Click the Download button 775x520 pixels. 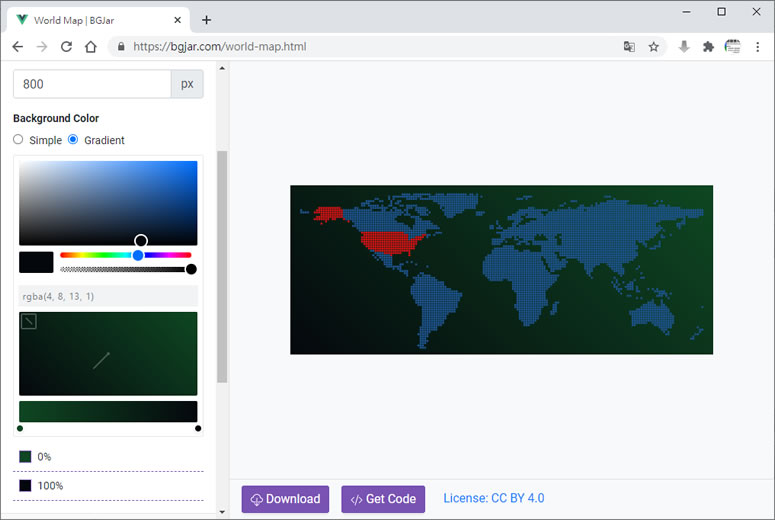point(285,499)
